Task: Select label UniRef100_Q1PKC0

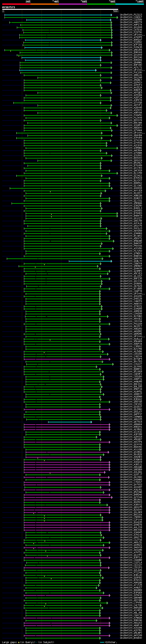Action: (131, 82)
